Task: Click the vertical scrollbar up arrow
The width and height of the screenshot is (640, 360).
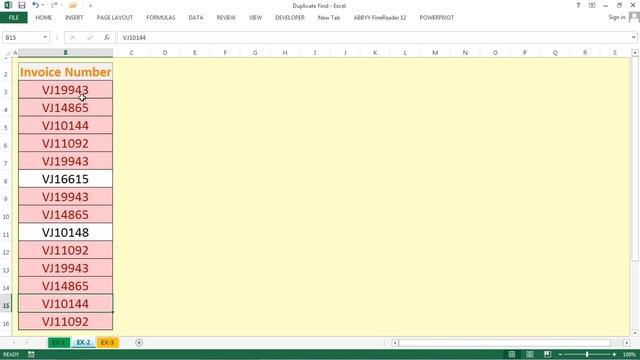Action: click(x=635, y=53)
